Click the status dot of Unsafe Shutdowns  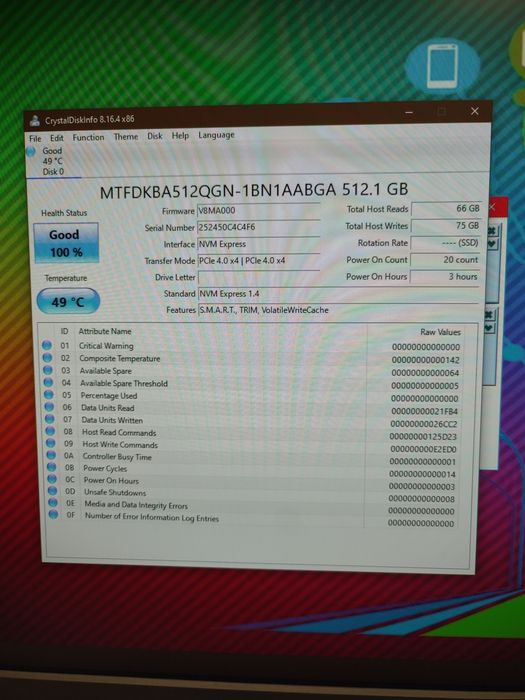click(x=52, y=491)
